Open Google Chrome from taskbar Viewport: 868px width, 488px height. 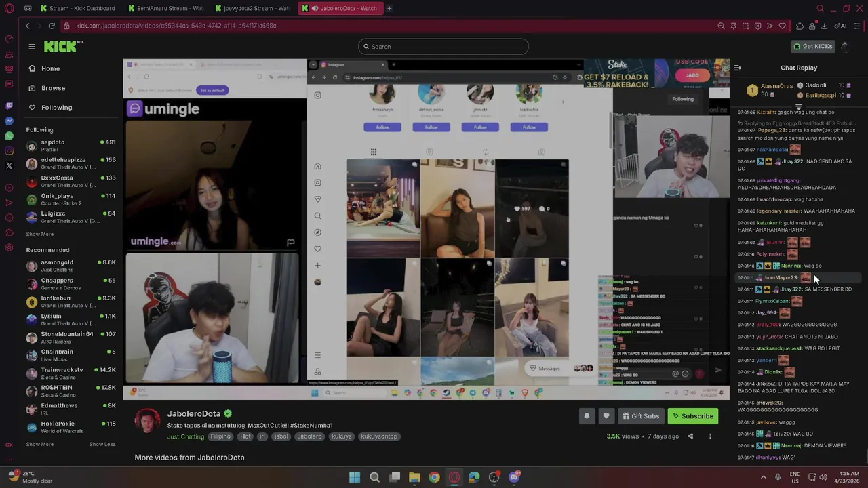click(x=434, y=477)
